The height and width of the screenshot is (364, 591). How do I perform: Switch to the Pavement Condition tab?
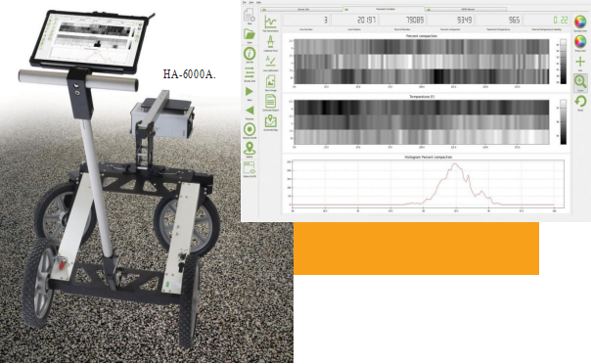(385, 9)
